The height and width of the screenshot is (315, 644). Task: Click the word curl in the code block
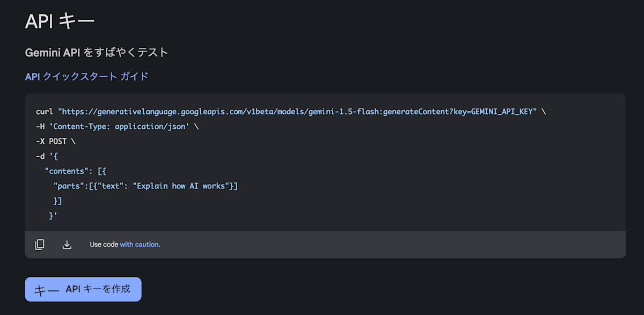[x=45, y=112]
